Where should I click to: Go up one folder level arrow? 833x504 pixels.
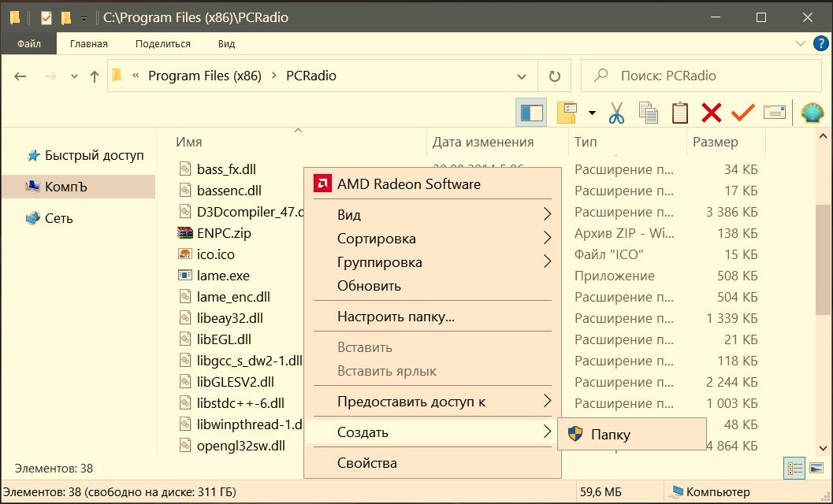[95, 76]
